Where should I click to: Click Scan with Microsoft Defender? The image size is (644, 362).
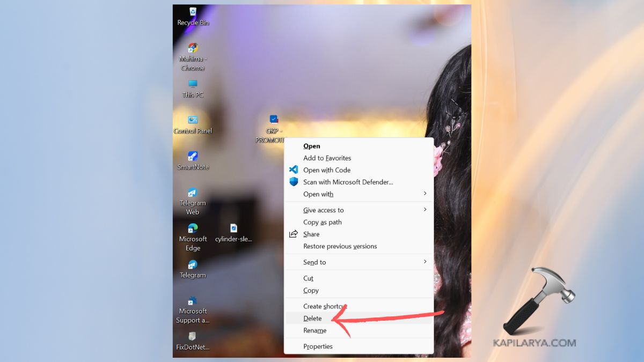point(348,182)
